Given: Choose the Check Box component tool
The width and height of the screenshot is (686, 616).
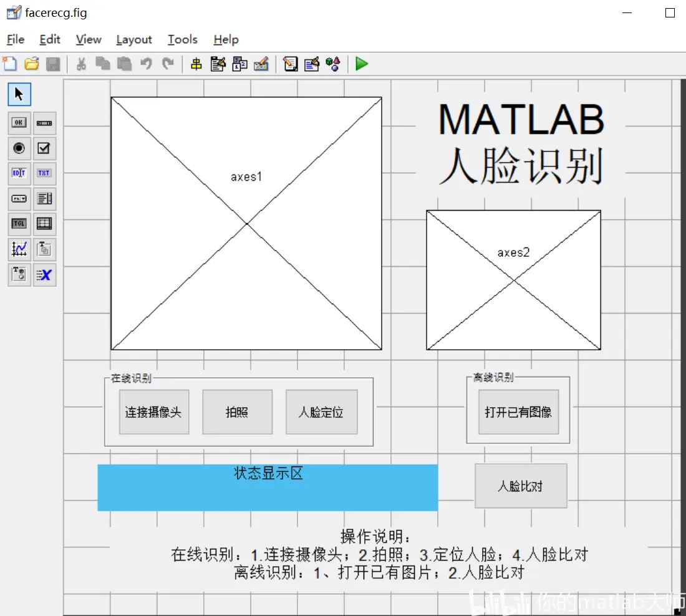Looking at the screenshot, I should (x=44, y=148).
